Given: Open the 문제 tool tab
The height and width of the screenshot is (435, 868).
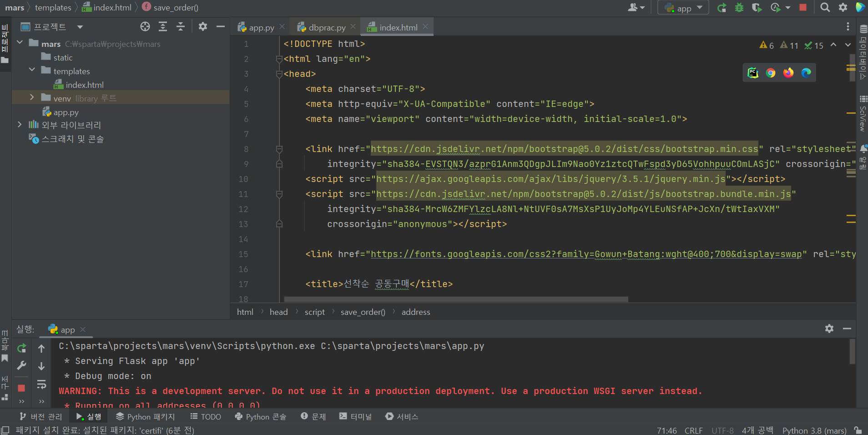Looking at the screenshot, I should point(313,416).
